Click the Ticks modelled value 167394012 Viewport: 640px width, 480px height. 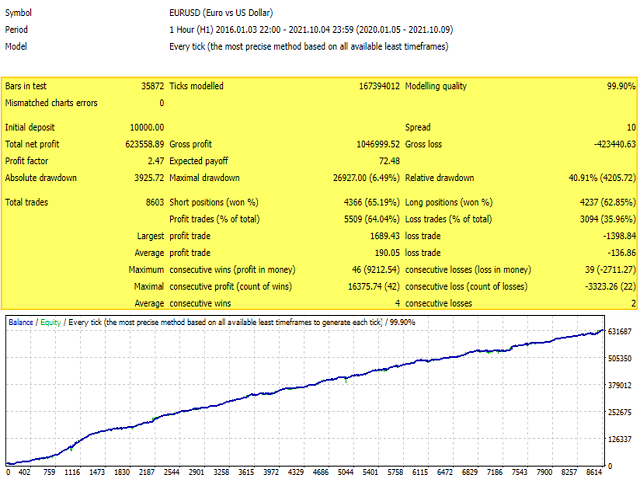379,86
